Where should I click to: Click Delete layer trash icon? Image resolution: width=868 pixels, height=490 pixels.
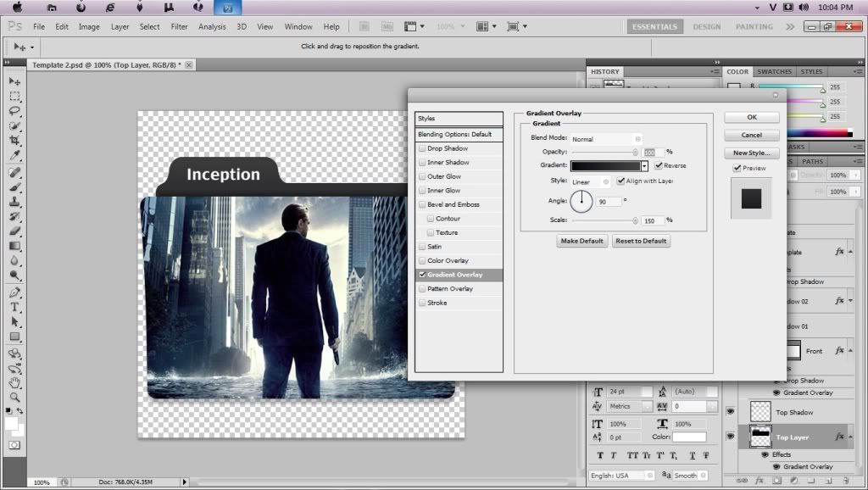coord(846,481)
